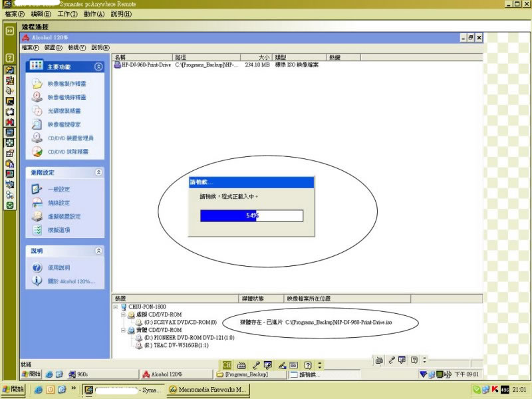The width and height of the screenshot is (532, 399).
Task: Collapse the 進階設定 panel
Action: (x=98, y=172)
